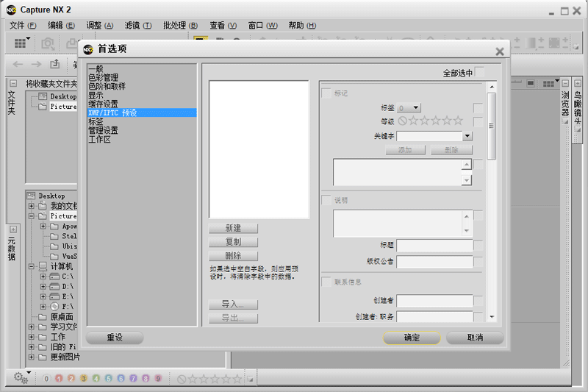This screenshot has height=392, width=588.
Task: Open the 编辑 menu
Action: 61,26
